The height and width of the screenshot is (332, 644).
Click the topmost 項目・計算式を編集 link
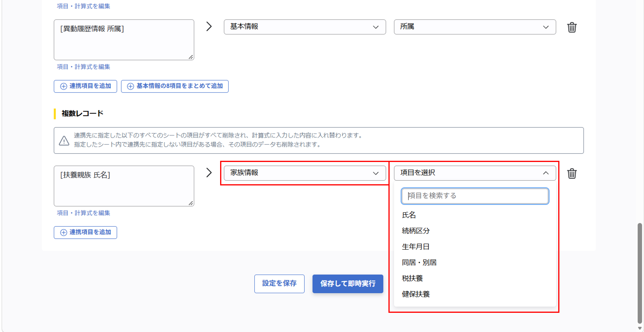click(83, 6)
